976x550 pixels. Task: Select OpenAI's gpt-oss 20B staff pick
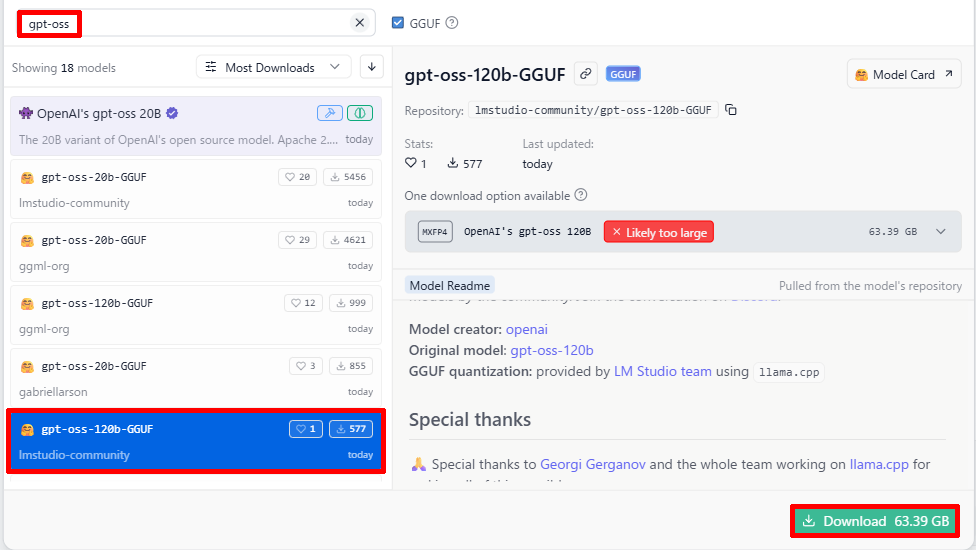coord(196,126)
